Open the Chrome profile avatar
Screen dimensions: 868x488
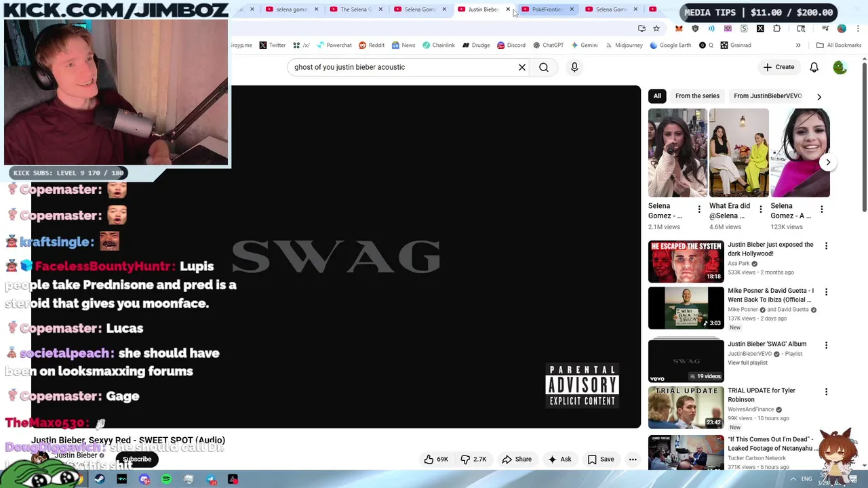click(x=842, y=28)
